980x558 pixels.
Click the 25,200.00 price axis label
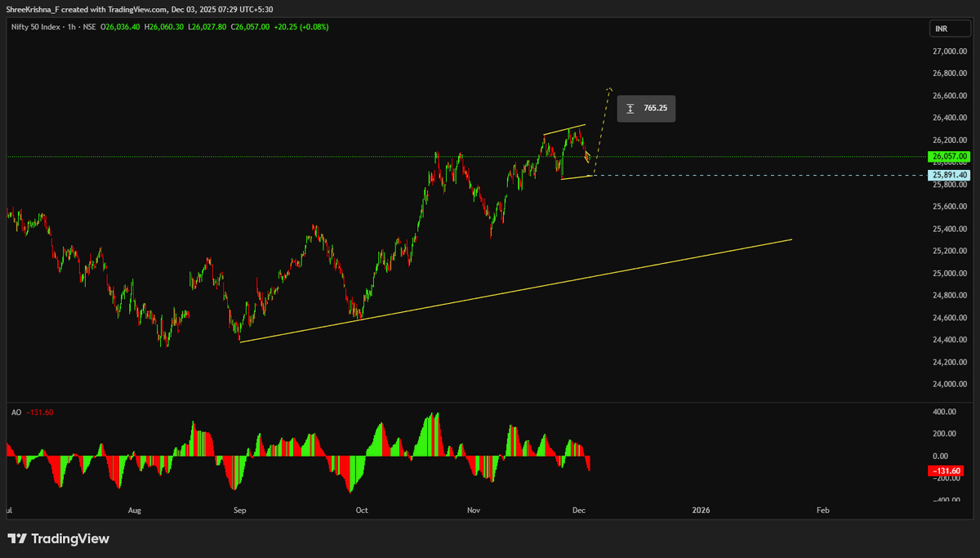point(949,251)
